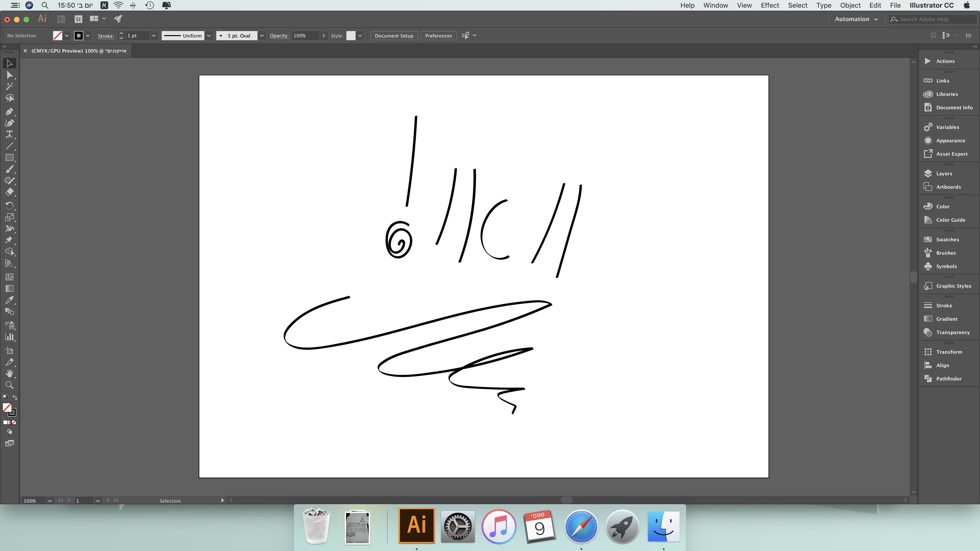Viewport: 980px width, 551px height.
Task: Open the Layers panel
Action: click(x=944, y=173)
